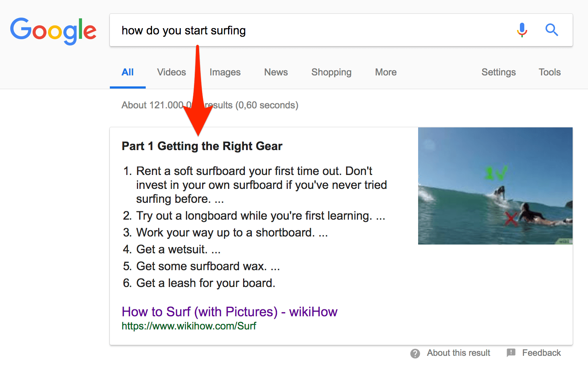
Task: Open the News tab
Action: (x=276, y=72)
